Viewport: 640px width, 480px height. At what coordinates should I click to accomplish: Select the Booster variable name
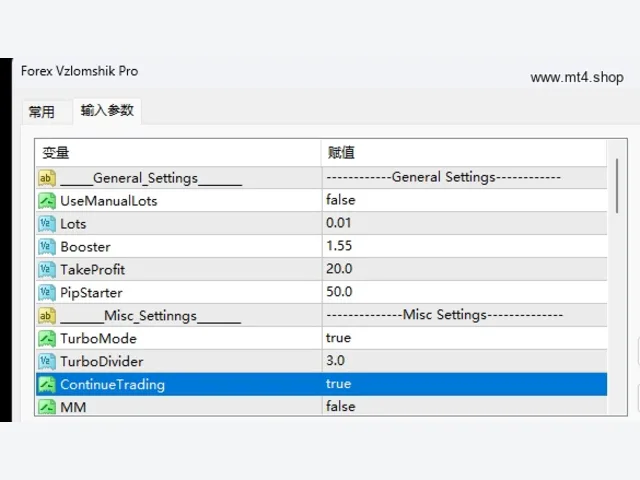click(x=85, y=247)
